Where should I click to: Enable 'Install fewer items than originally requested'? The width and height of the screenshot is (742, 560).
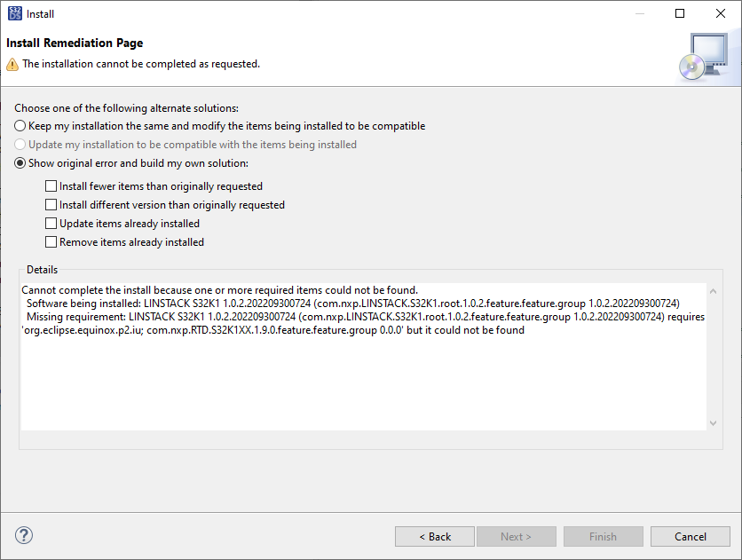pyautogui.click(x=51, y=186)
